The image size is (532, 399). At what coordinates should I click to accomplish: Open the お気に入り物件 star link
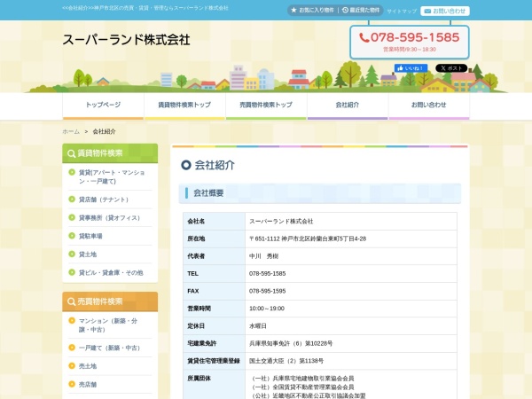[x=312, y=11]
